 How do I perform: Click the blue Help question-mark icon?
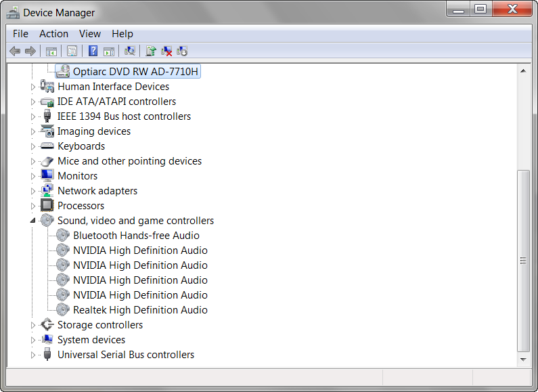coord(93,51)
